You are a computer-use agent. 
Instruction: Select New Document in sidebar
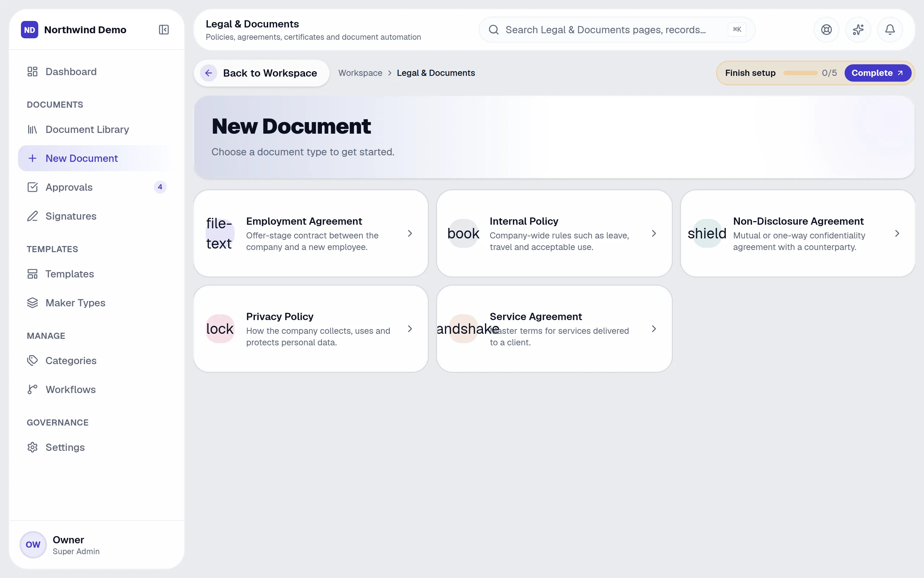coord(97,158)
